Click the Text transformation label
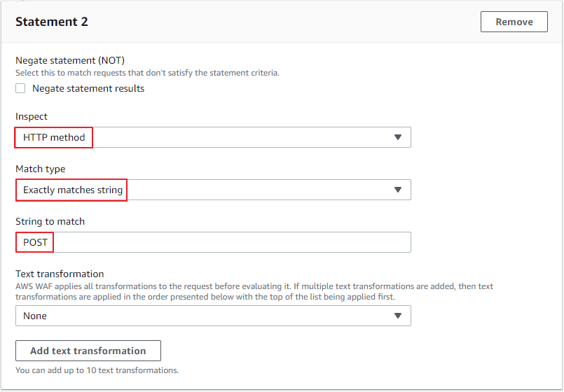564x392 pixels. point(60,274)
